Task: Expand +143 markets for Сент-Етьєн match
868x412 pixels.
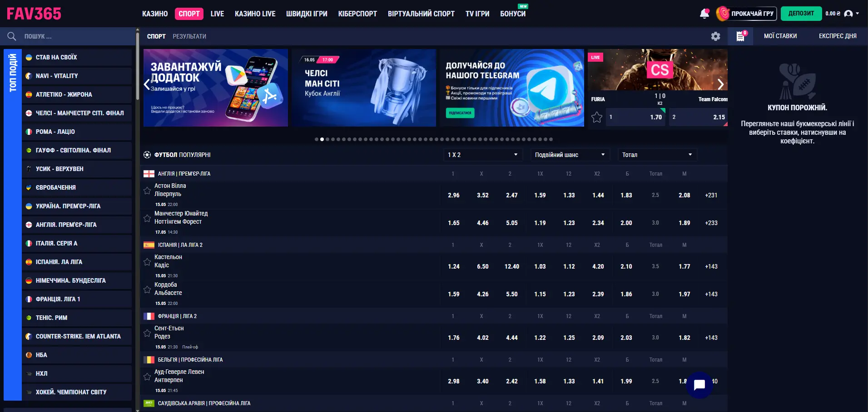Action: tap(711, 338)
